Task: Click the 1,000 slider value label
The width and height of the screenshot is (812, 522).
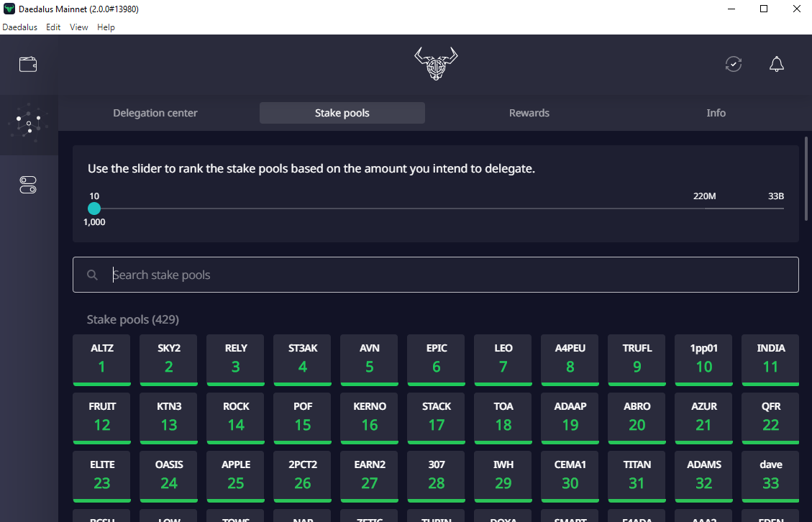Action: coord(94,222)
